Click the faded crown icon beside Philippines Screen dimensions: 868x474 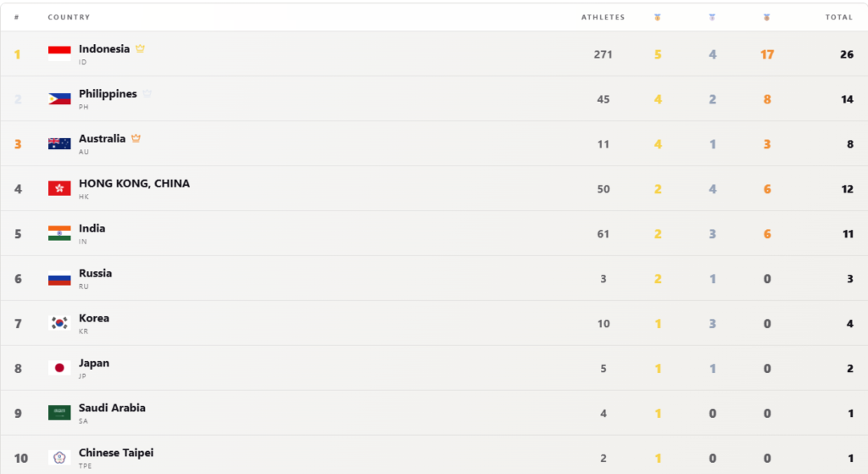pyautogui.click(x=147, y=93)
